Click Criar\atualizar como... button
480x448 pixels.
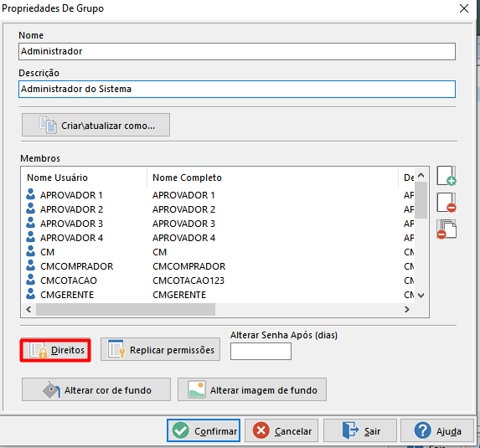95,125
